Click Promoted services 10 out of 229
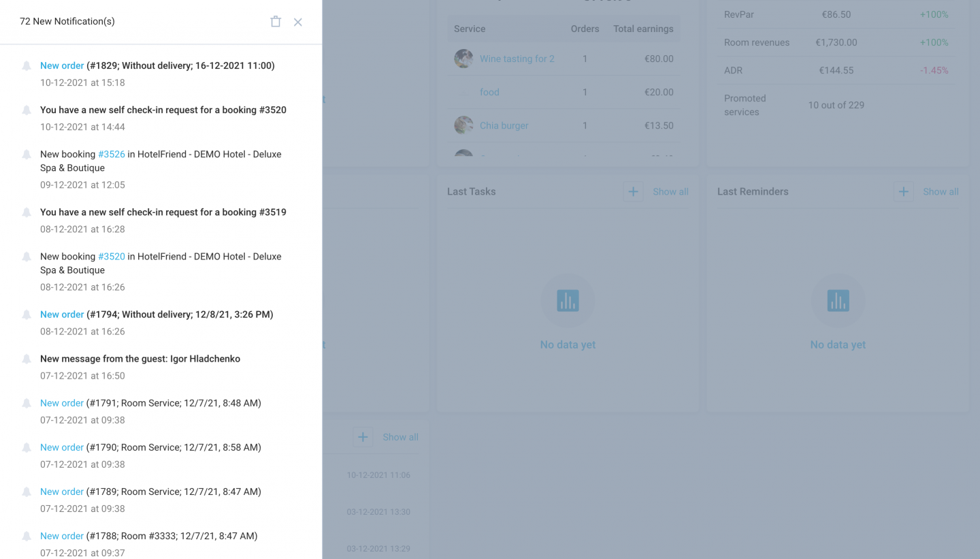The image size is (980, 559). click(x=836, y=105)
